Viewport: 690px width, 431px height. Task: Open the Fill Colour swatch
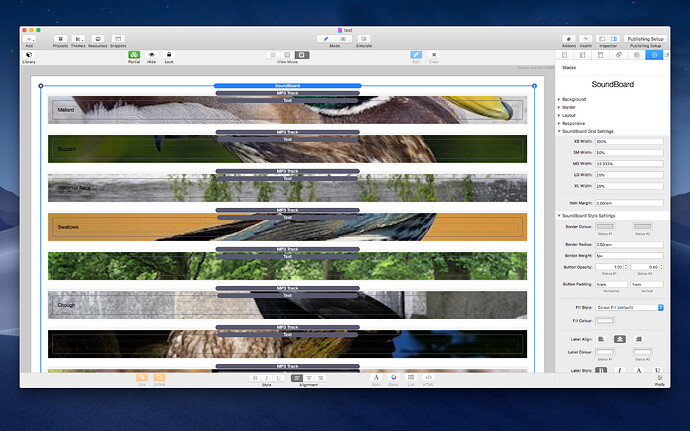[605, 320]
